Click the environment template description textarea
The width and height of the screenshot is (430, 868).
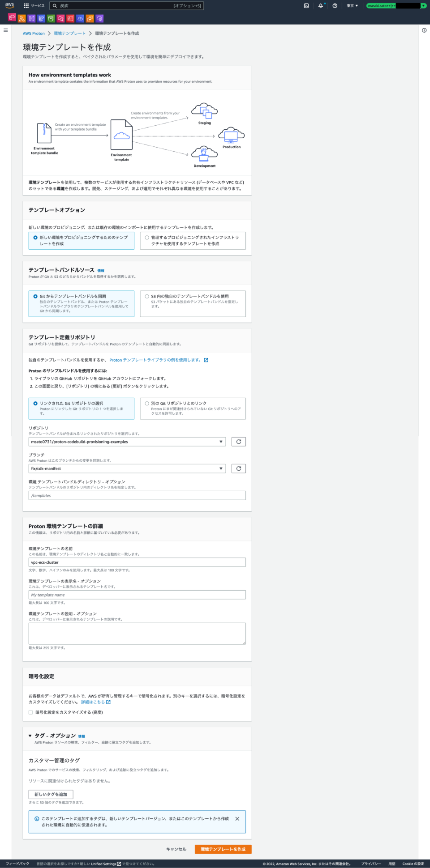pyautogui.click(x=137, y=634)
